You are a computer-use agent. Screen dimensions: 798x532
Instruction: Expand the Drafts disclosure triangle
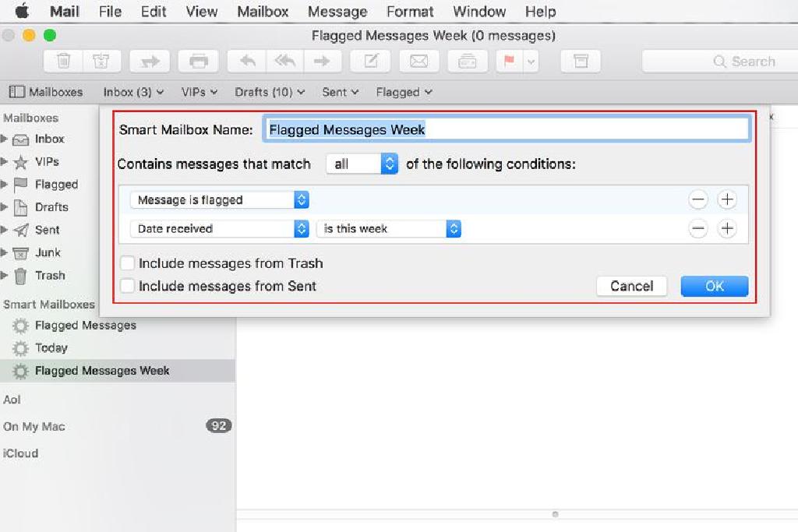pyautogui.click(x=4, y=207)
